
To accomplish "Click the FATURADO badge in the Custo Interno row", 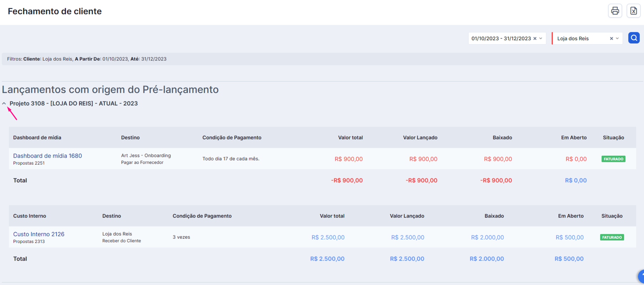I will (612, 237).
